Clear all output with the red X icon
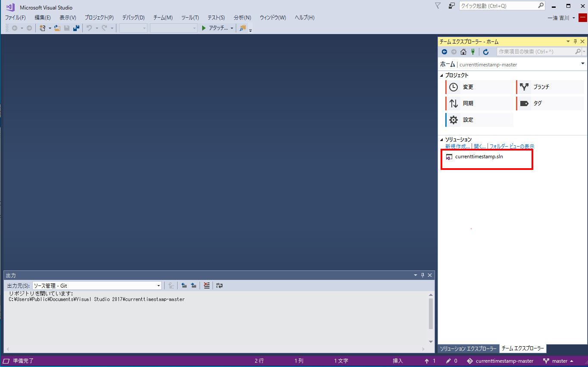Screen dimensions: 588x367 (207, 285)
